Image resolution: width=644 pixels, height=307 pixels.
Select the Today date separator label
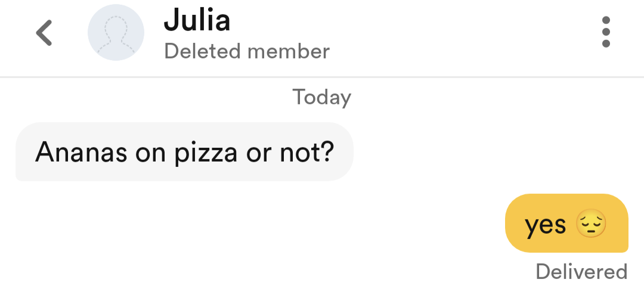pos(321,98)
